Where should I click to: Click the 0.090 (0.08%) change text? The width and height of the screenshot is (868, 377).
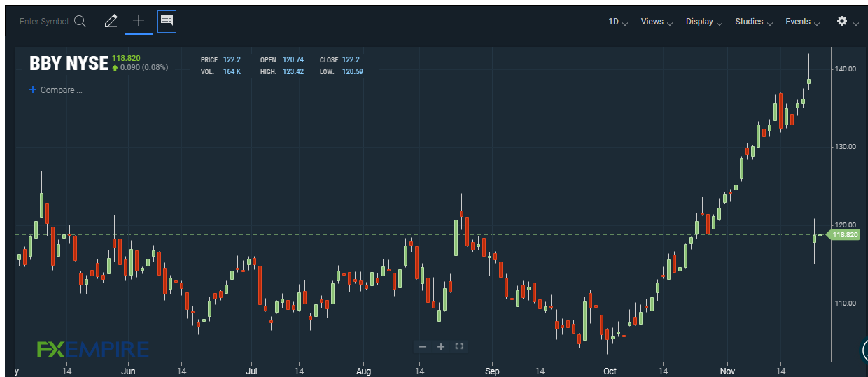pyautogui.click(x=144, y=68)
